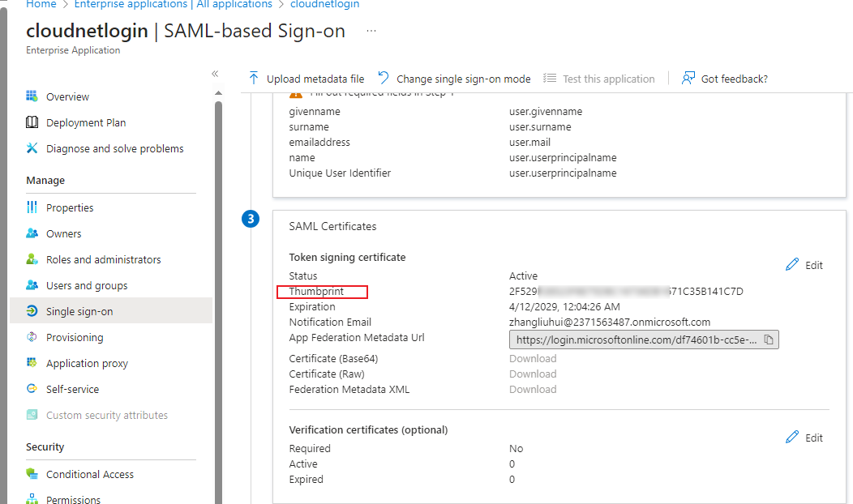Go to Home breadcrumb
The height and width of the screenshot is (504, 853).
[x=41, y=4]
